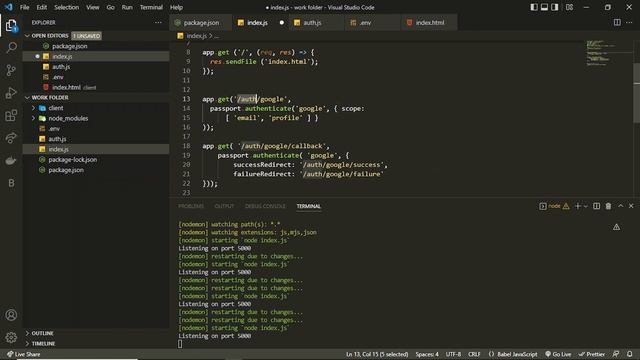Change end of line sequence CRLF

474,354
